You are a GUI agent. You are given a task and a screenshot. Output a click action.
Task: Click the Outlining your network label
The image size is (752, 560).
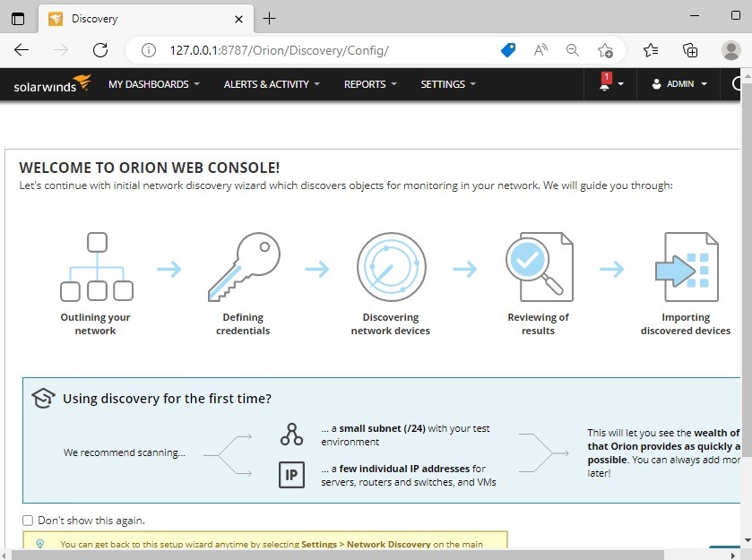(x=95, y=323)
